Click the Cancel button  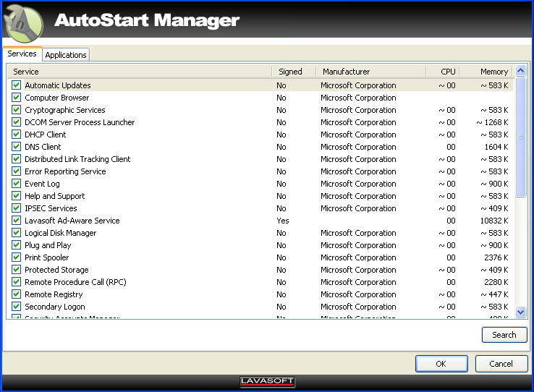coord(501,364)
